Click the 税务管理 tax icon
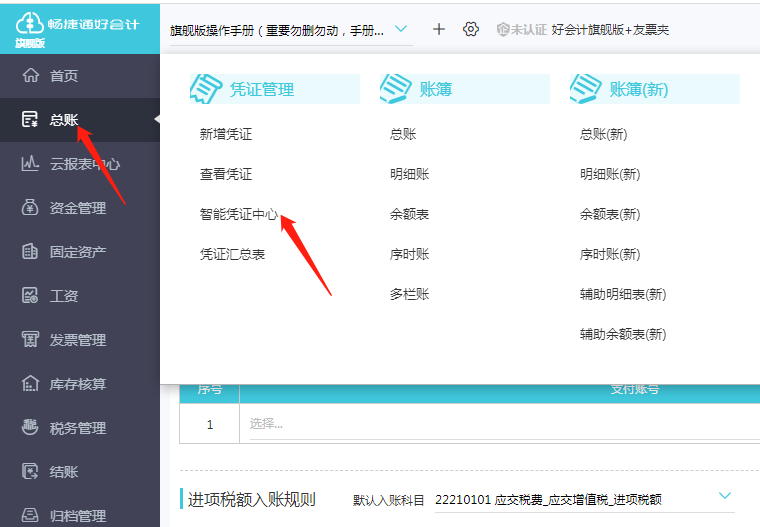Image resolution: width=760 pixels, height=527 pixels. tap(30, 427)
